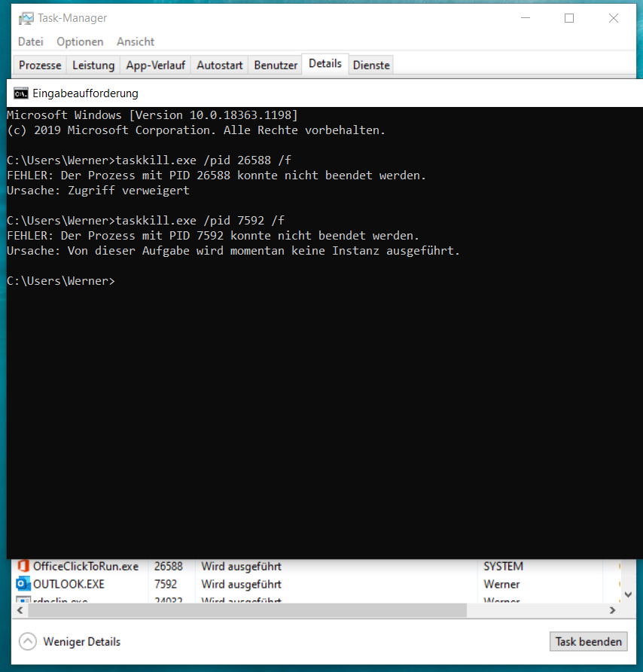Collapse view with Weniger Details
This screenshot has width=643, height=672.
[70, 642]
